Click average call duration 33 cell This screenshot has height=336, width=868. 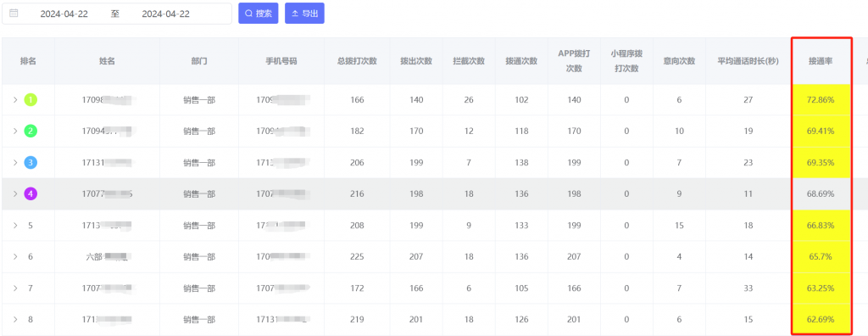click(748, 288)
